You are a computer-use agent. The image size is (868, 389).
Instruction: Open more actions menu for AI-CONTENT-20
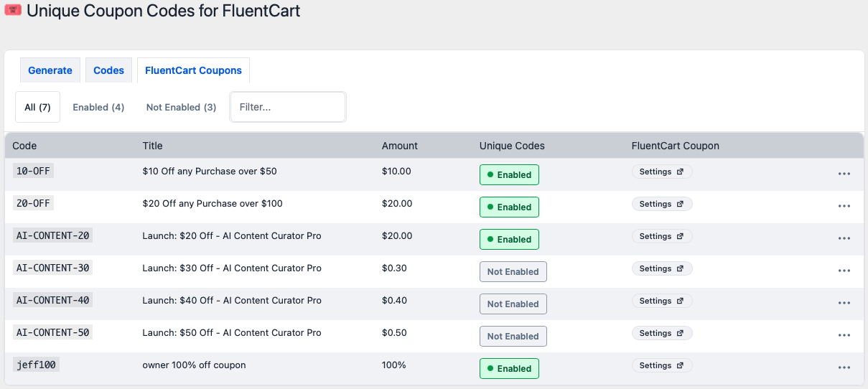click(x=844, y=238)
